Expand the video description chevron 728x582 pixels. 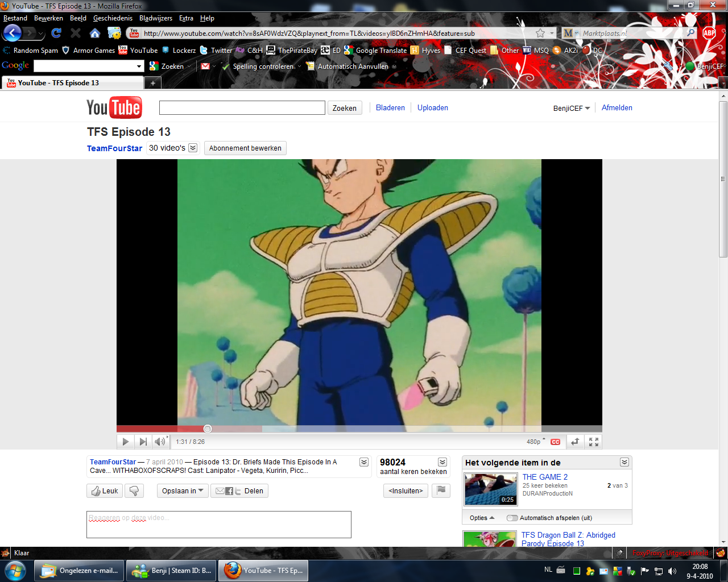pos(363,462)
